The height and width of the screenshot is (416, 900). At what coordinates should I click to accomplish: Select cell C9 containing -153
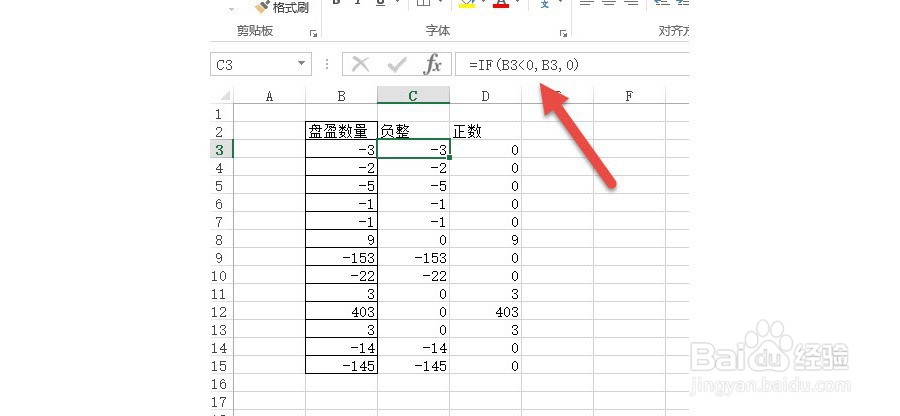tap(413, 258)
